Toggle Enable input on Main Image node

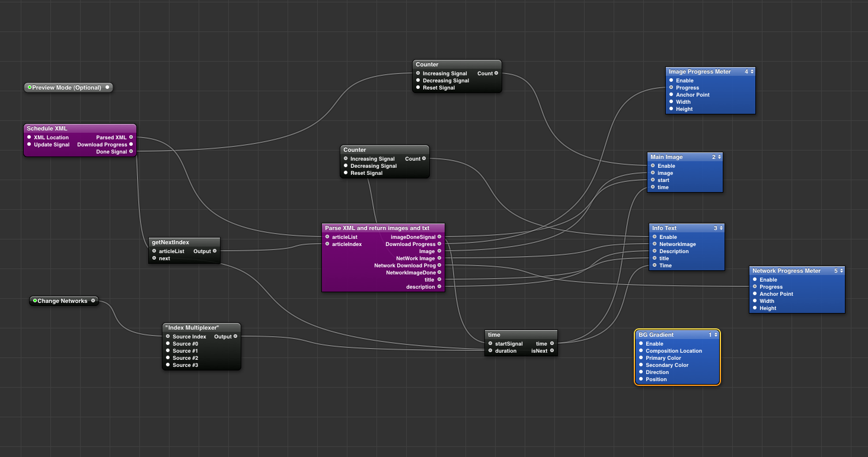tap(653, 166)
